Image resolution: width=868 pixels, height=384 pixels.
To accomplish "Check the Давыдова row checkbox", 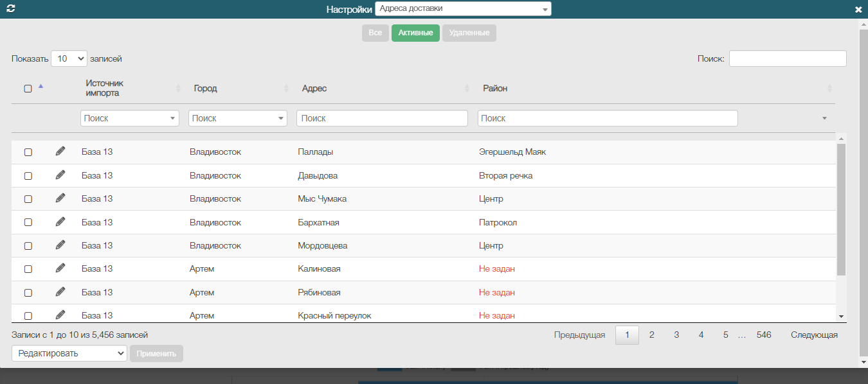I will point(28,176).
